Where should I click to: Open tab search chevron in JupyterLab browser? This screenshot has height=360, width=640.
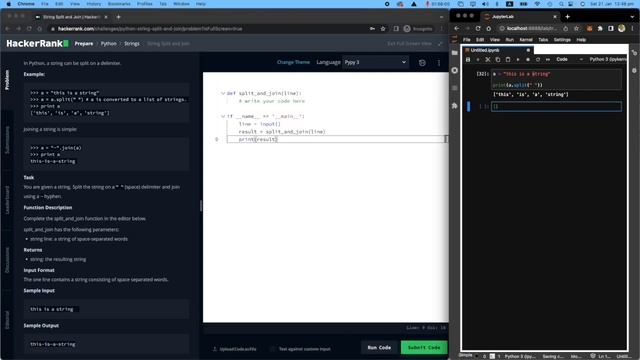tap(632, 17)
